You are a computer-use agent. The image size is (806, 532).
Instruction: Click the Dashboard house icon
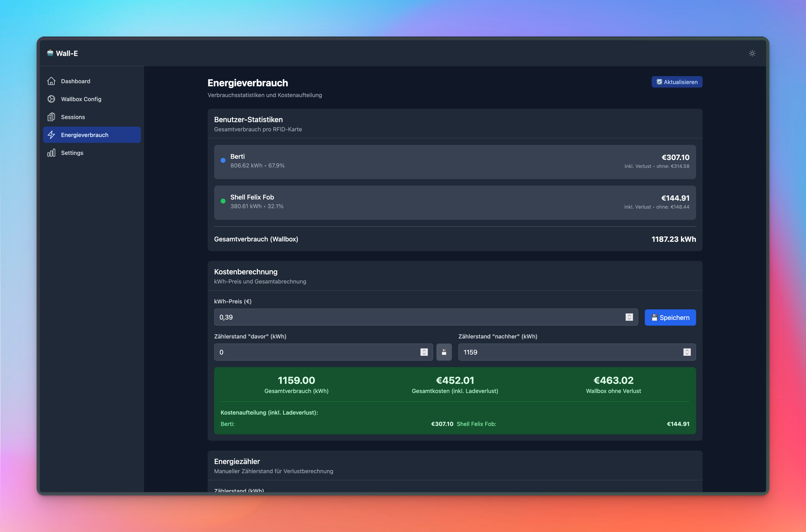point(51,81)
